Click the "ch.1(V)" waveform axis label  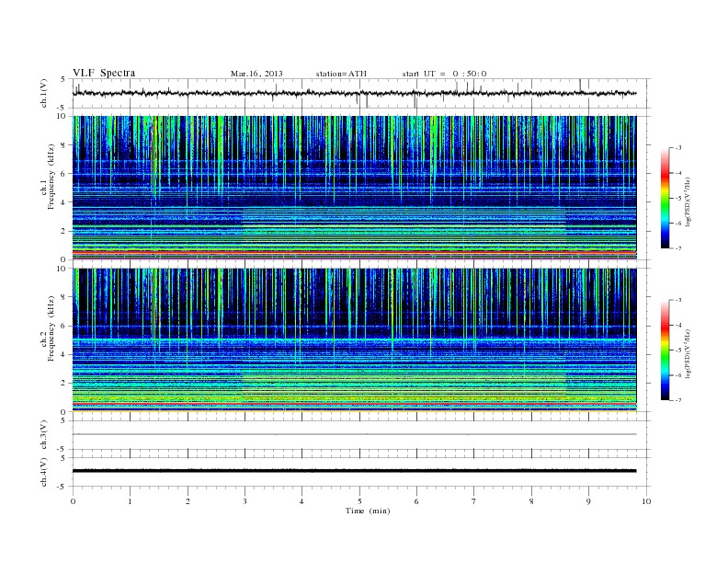click(44, 93)
